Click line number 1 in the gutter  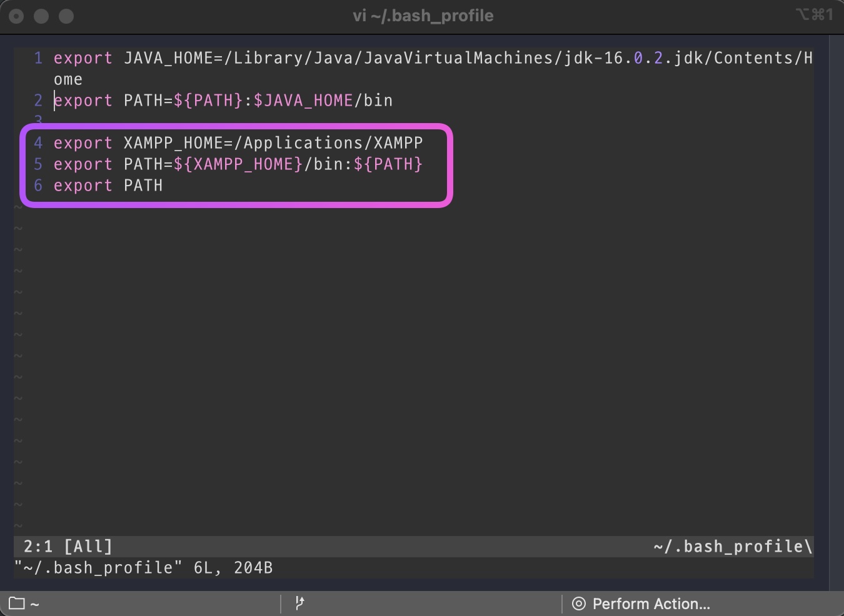38,58
